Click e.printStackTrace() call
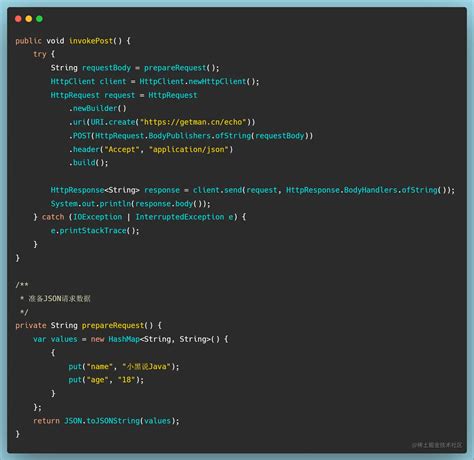The image size is (474, 460). coord(95,231)
